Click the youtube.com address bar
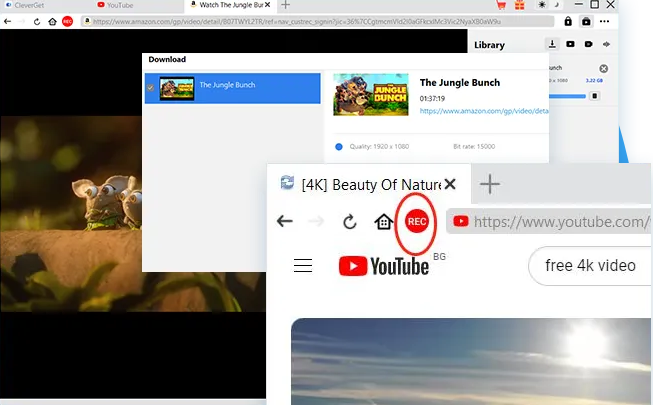Viewport: 653px width, 405px height. [x=548, y=222]
